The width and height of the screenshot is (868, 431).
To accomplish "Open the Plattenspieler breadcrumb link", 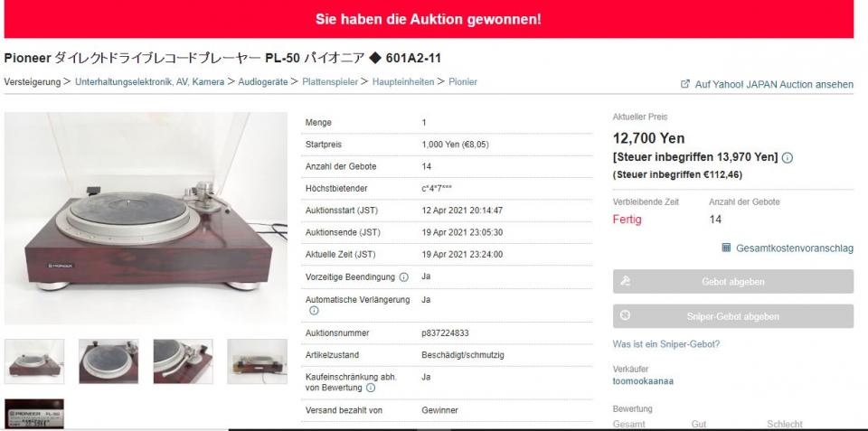I will pos(330,82).
